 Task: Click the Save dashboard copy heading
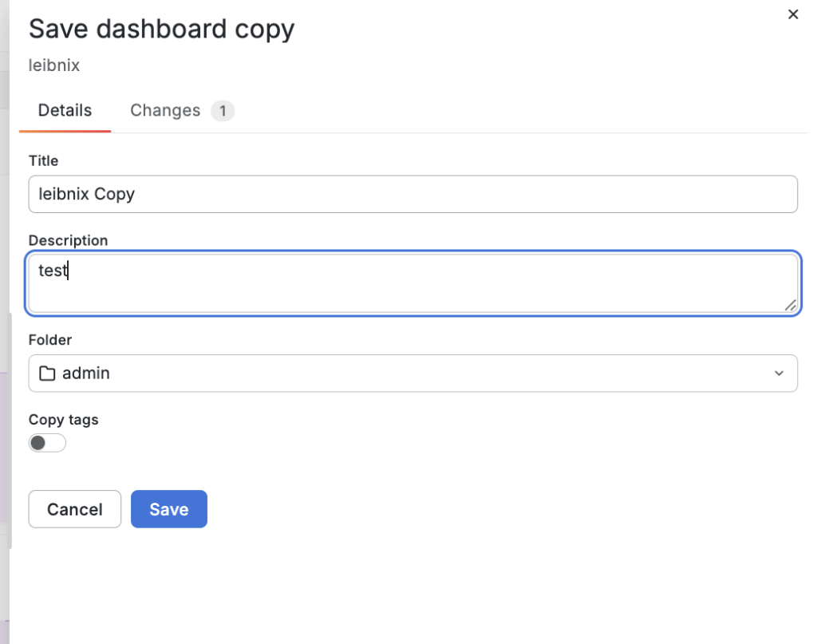(x=161, y=30)
